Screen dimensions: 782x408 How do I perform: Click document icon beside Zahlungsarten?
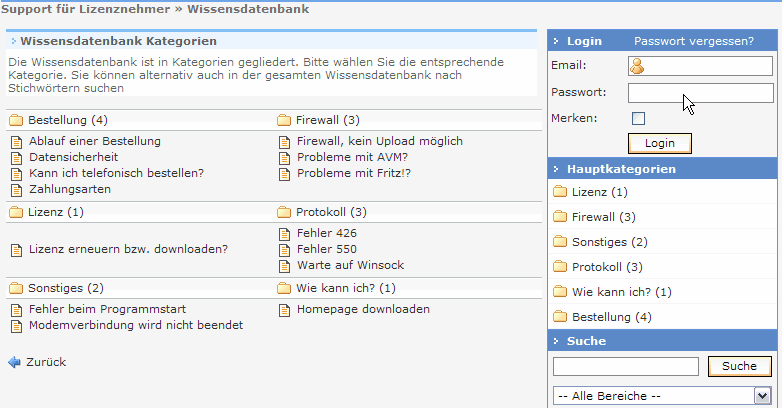pyautogui.click(x=16, y=189)
